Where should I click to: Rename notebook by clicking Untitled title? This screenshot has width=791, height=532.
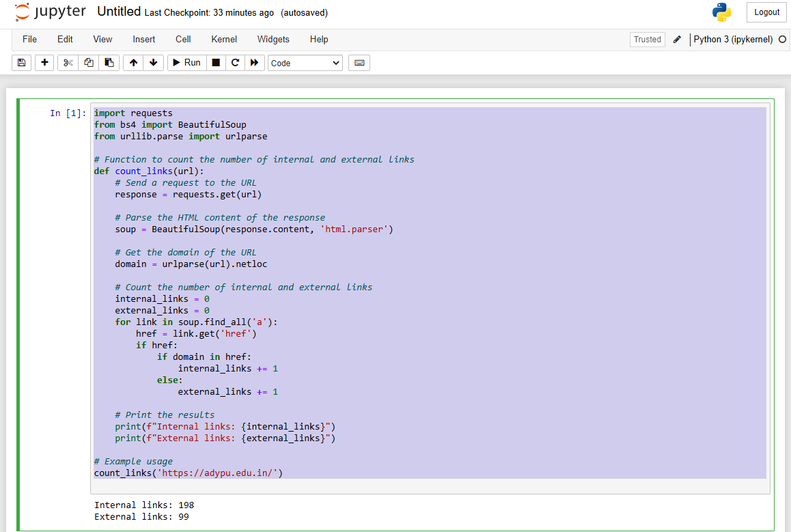[119, 12]
